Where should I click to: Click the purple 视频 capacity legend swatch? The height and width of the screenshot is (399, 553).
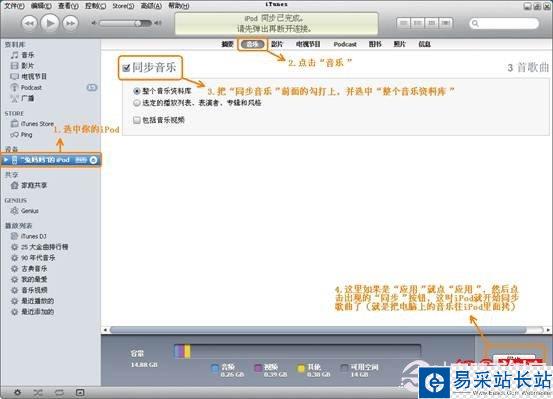click(x=258, y=369)
